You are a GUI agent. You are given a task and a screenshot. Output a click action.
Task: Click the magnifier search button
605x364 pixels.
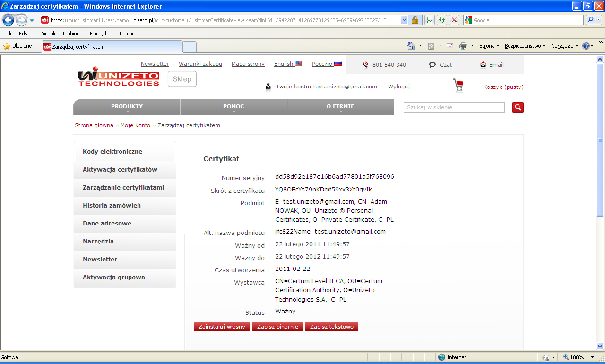click(590, 20)
